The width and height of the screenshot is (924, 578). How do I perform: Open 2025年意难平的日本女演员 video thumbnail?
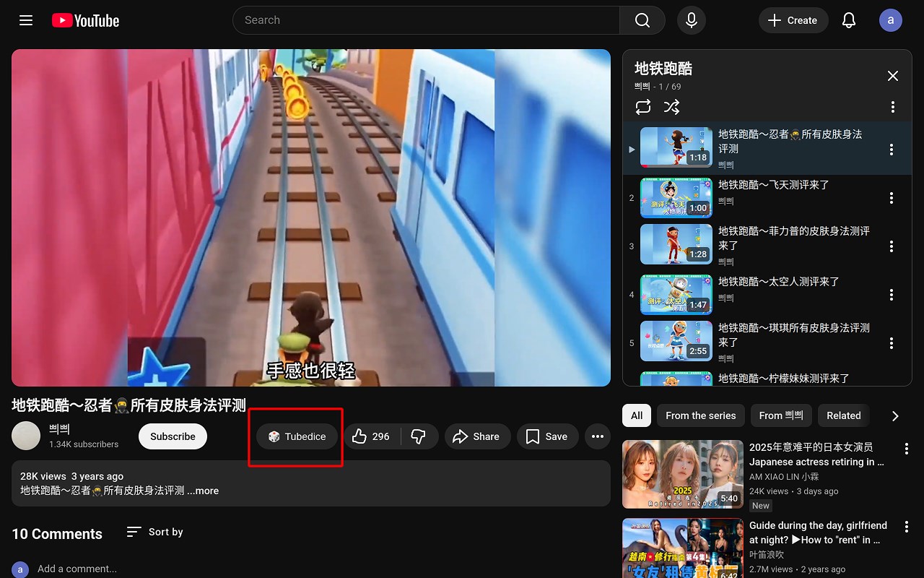click(x=683, y=474)
